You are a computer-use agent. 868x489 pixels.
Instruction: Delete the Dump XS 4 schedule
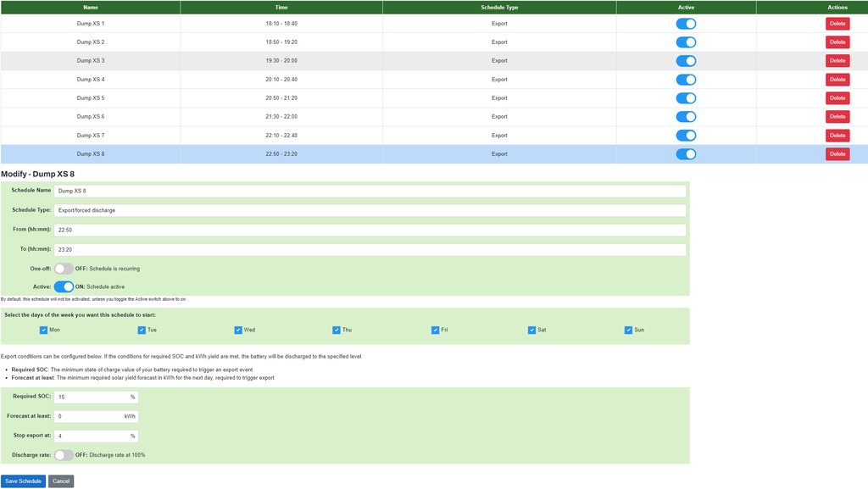837,80
